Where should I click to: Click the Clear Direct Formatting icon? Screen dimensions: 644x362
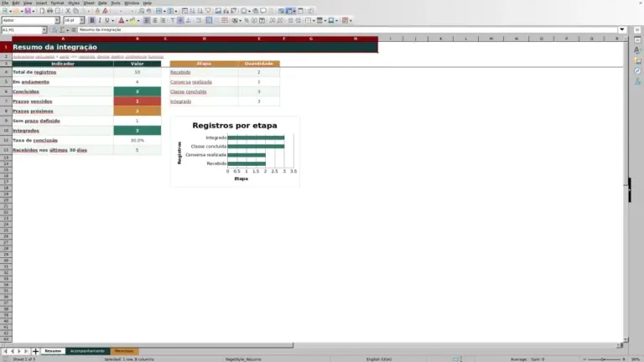click(105, 11)
